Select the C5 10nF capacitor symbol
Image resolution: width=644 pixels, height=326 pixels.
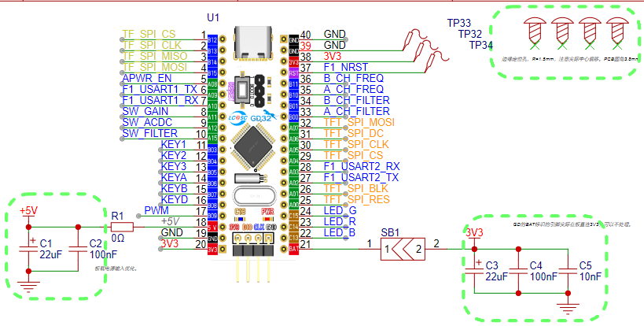[568, 272]
